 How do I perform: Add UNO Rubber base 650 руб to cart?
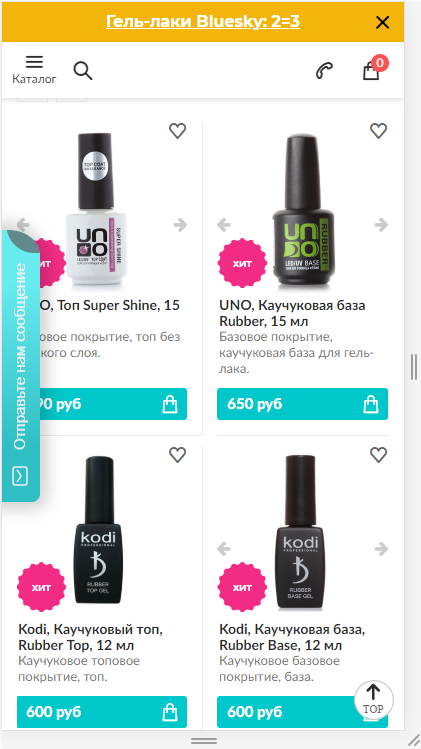tap(302, 404)
